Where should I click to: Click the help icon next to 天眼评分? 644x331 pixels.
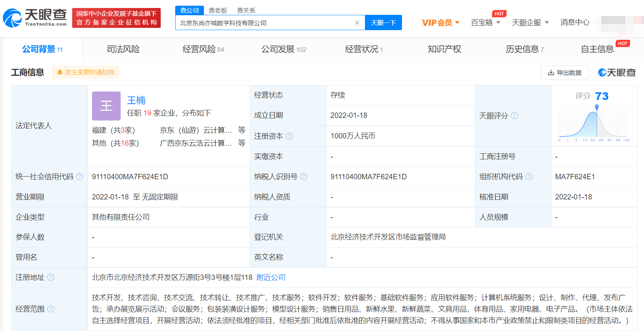(515, 116)
